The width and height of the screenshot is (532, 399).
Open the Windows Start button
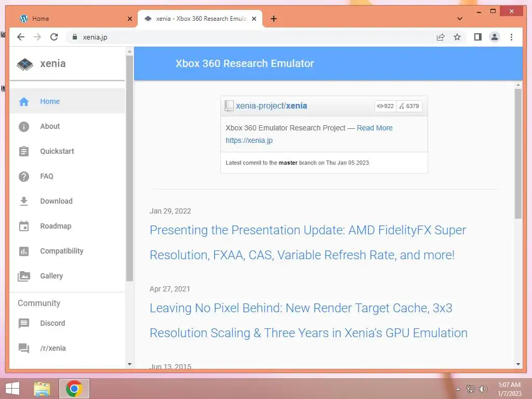click(12, 389)
